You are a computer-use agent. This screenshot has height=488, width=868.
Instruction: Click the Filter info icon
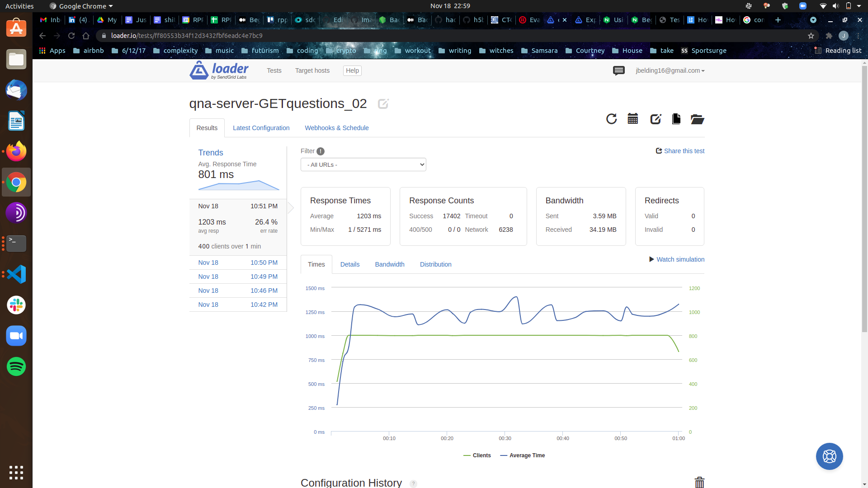point(321,151)
